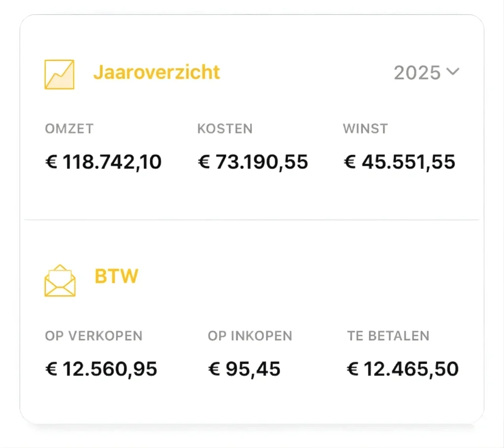Open the Jaaroverzicht section header
Viewport: 504px width, 448px height.
click(156, 72)
